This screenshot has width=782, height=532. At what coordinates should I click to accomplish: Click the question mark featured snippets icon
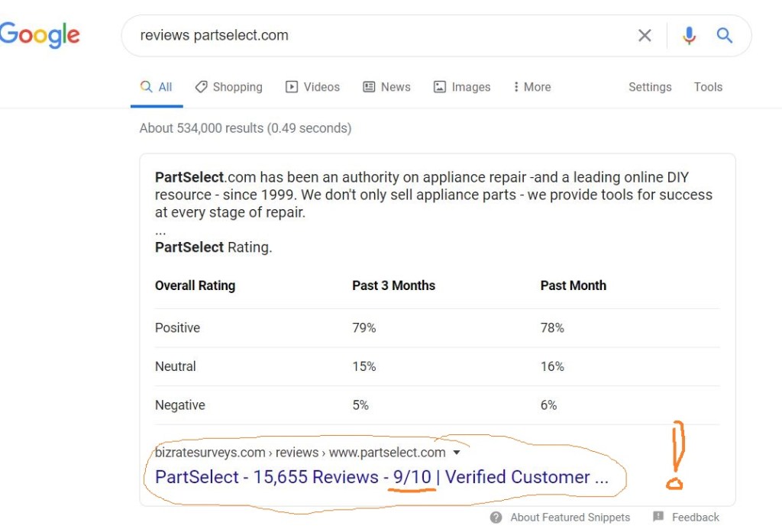click(496, 517)
